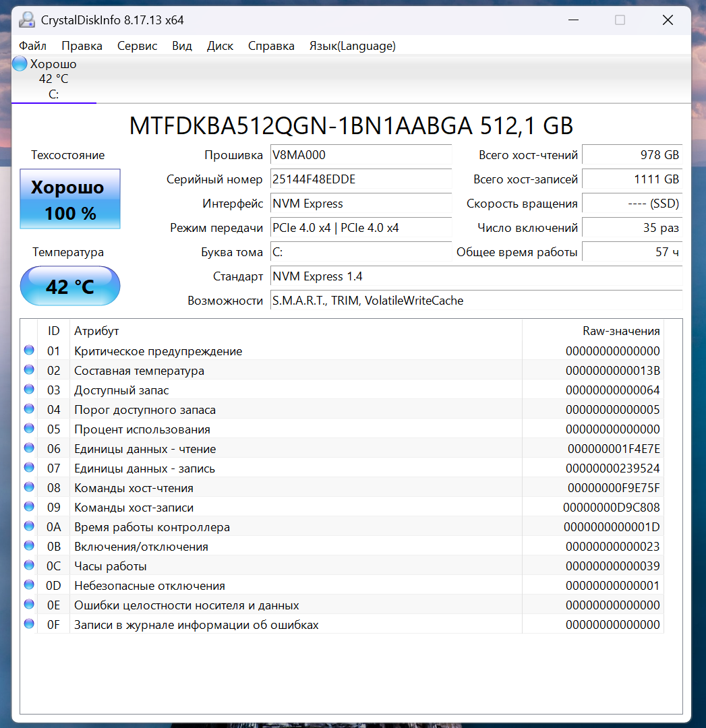The height and width of the screenshot is (728, 706).
Task: Click the host writes value 1111 GB
Action: [632, 179]
